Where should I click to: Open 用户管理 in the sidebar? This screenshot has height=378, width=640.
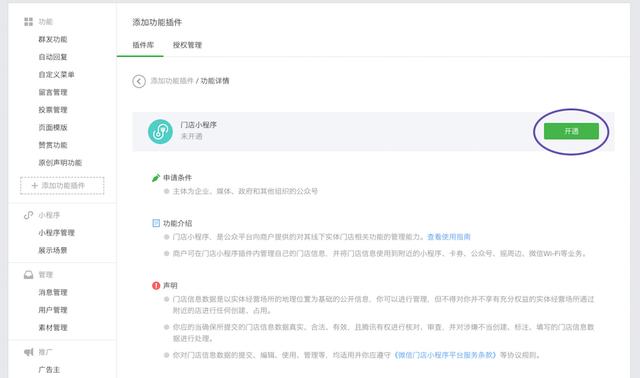pos(53,310)
